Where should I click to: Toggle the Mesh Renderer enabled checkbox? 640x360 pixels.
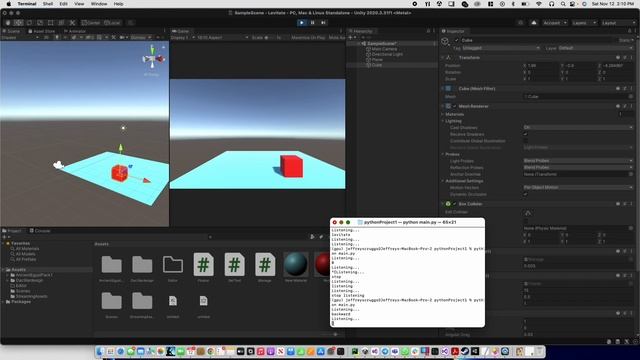coord(455,106)
